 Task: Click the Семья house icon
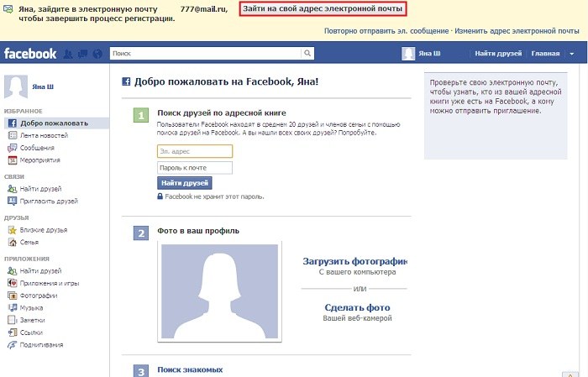click(13, 242)
